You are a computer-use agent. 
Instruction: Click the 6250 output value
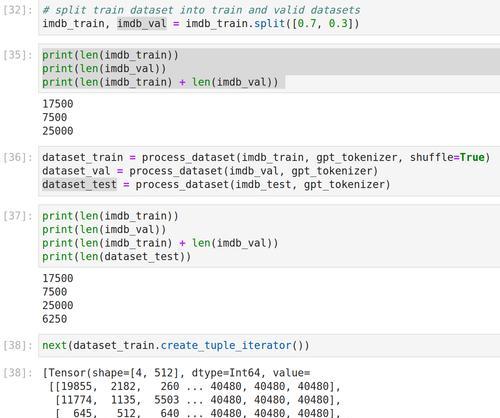[x=55, y=319]
